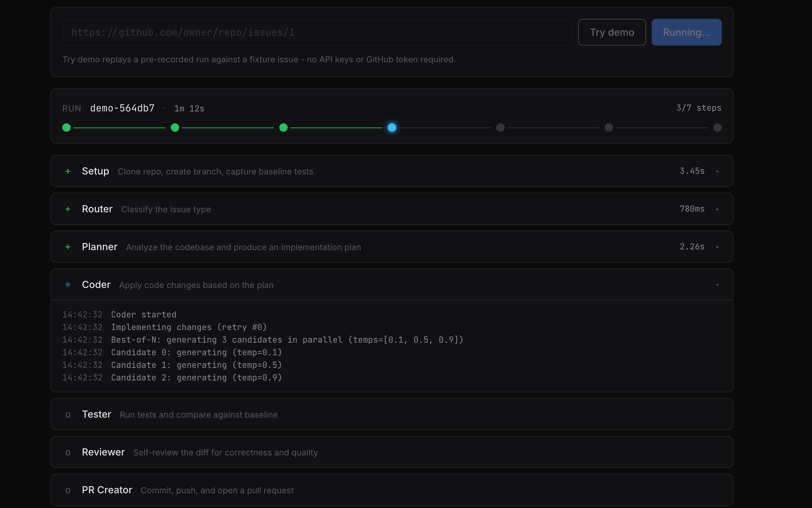Click the green plus icon beside Planner
This screenshot has height=508, width=812.
point(68,247)
